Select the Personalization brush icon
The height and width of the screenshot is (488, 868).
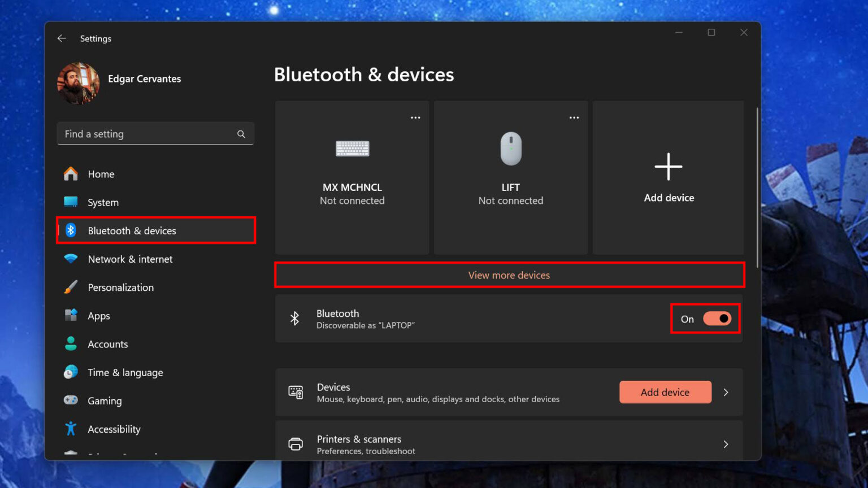(x=70, y=287)
